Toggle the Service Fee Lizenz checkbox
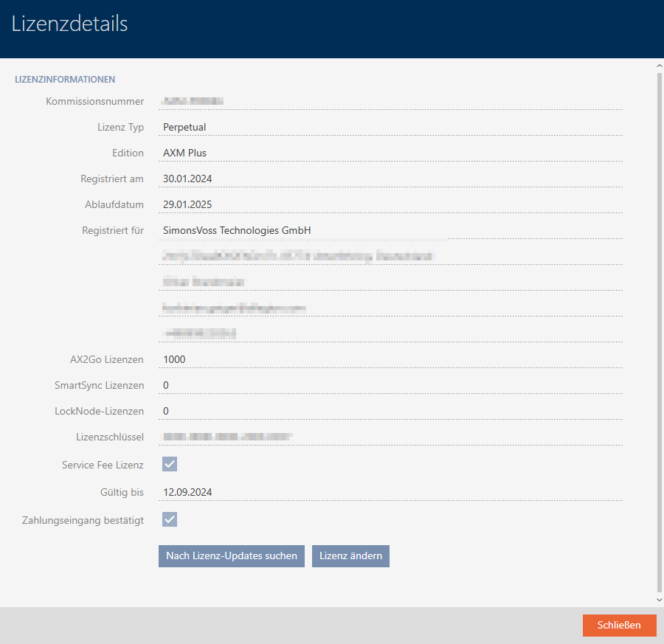This screenshot has width=664, height=644. point(170,464)
